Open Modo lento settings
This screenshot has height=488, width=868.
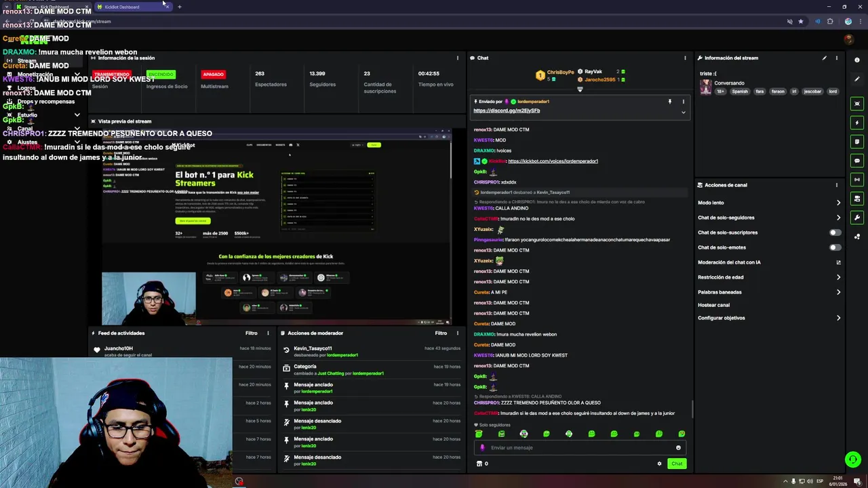click(769, 203)
